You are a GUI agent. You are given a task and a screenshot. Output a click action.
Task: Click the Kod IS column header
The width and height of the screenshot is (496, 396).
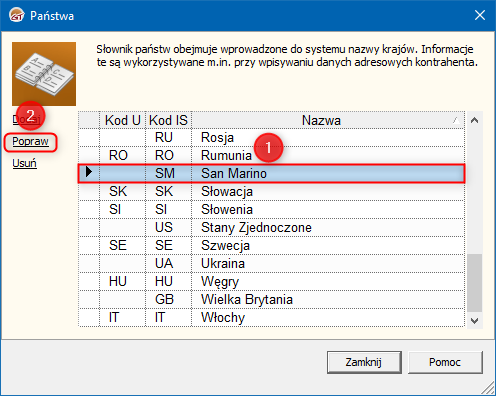tap(169, 120)
